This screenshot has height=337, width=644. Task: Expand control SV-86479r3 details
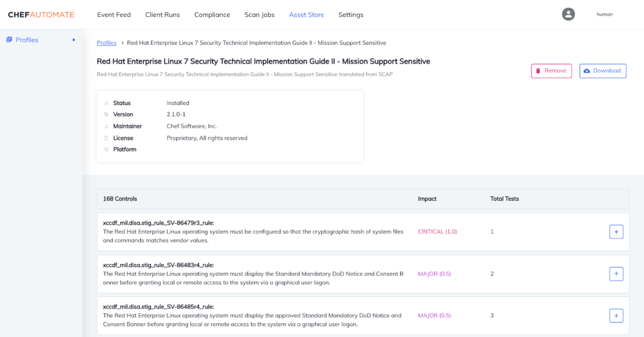[x=616, y=232]
